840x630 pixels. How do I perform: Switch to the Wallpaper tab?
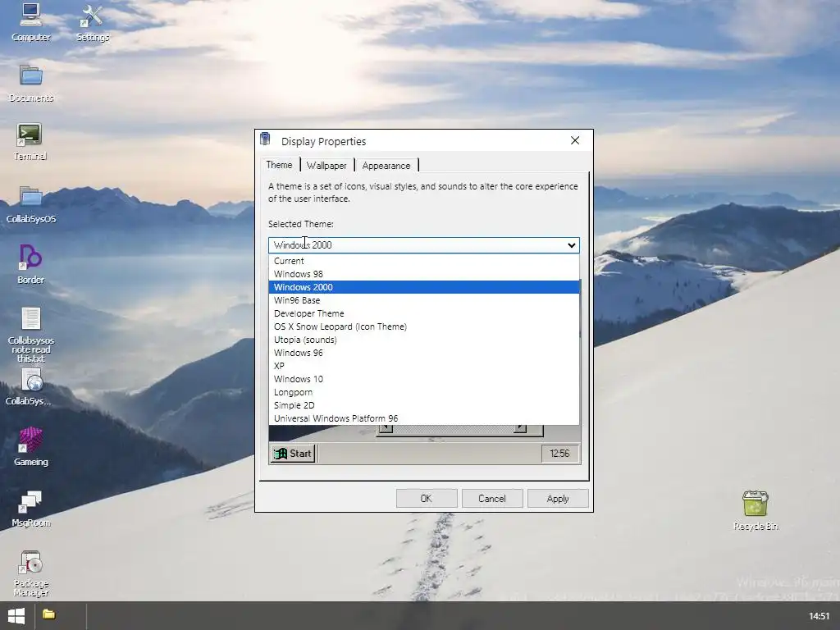[326, 166]
